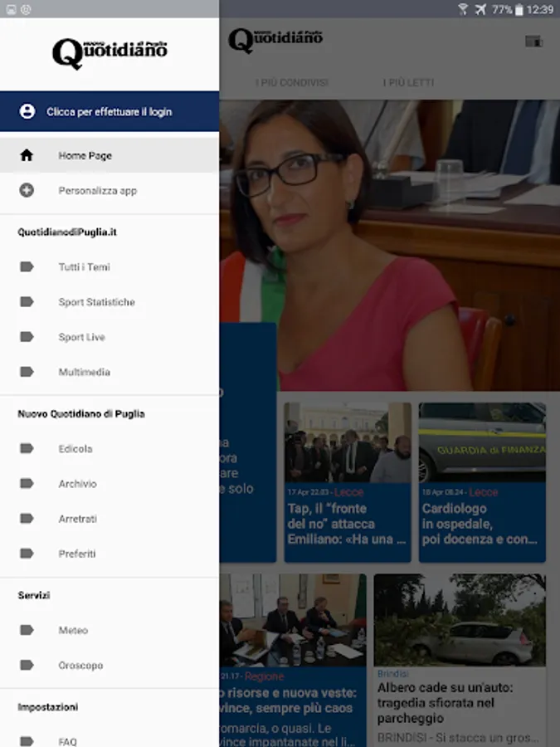The width and height of the screenshot is (560, 747).
Task: Click the user account icon in the login bar
Action: [x=27, y=111]
